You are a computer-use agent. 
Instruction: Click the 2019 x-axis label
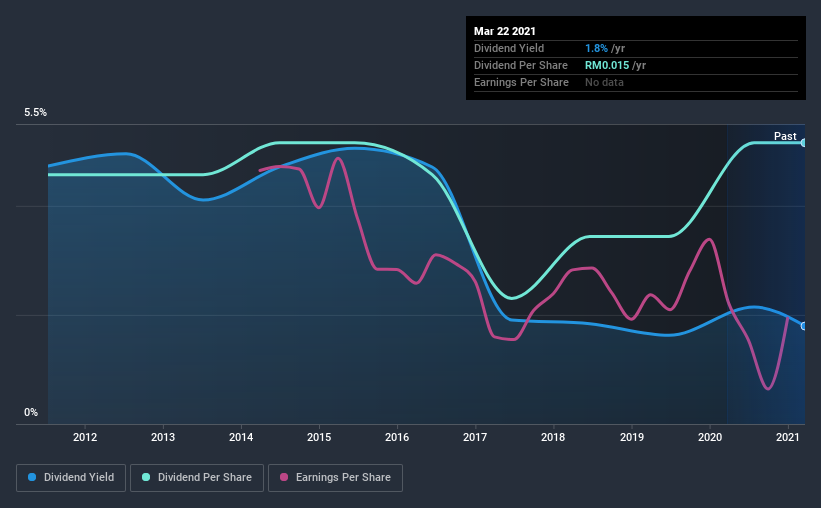click(x=632, y=437)
